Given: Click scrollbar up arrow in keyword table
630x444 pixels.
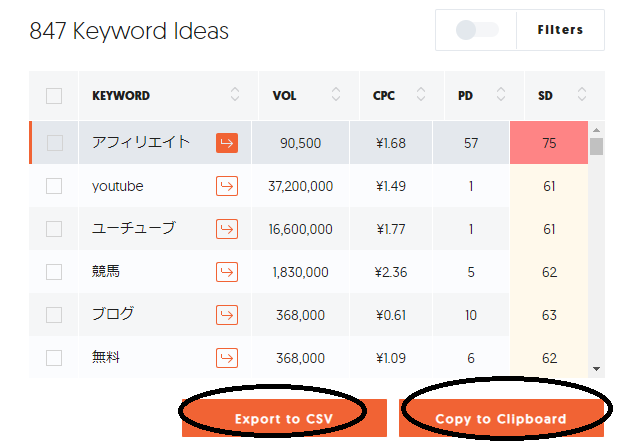Looking at the screenshot, I should pyautogui.click(x=597, y=130).
